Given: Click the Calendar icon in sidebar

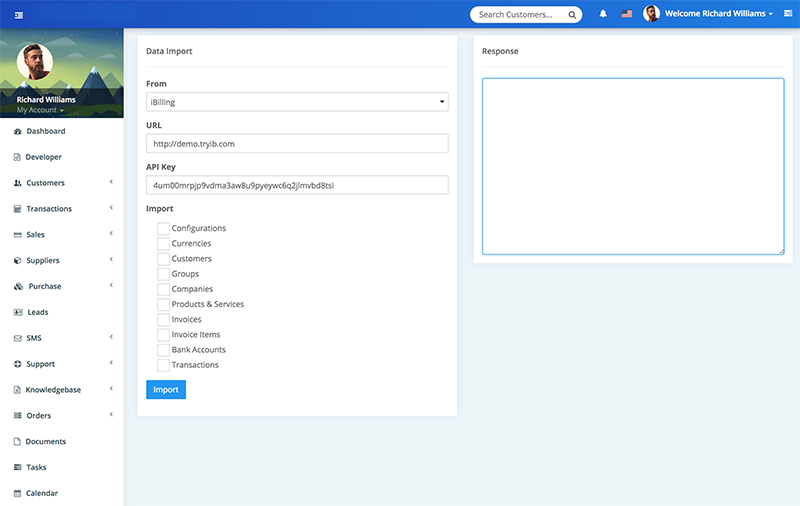Looking at the screenshot, I should click(x=17, y=493).
